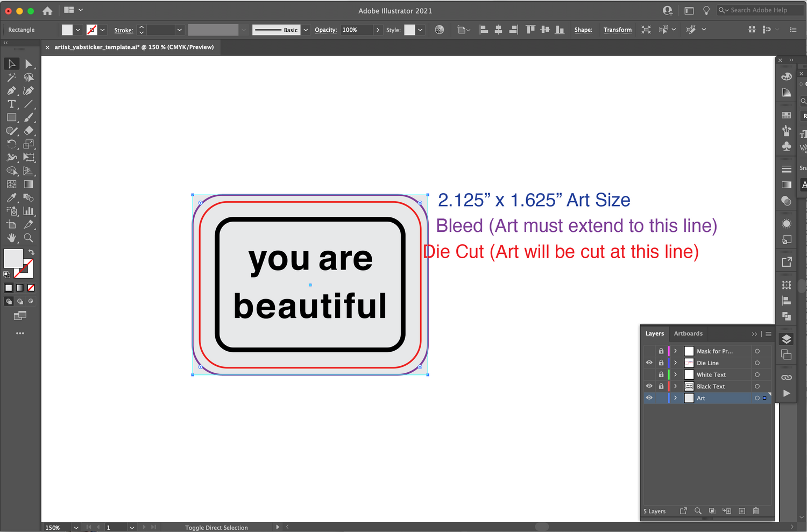807x532 pixels.
Task: Click the Shape options link
Action: tap(583, 30)
